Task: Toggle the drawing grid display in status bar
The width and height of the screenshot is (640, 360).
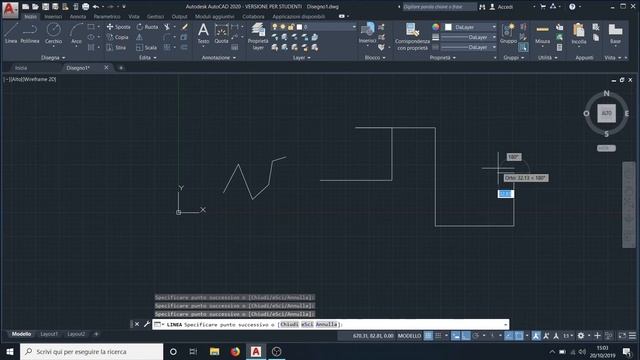Action: point(428,336)
